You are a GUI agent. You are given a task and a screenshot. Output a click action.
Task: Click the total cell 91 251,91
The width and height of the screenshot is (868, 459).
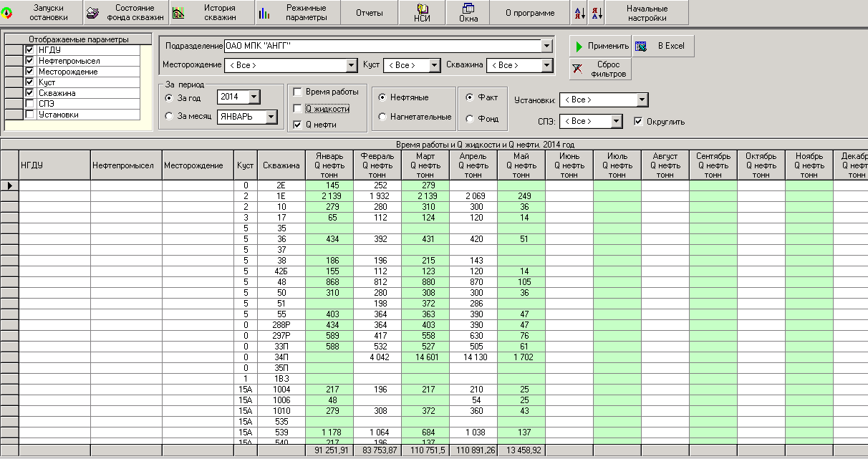pyautogui.click(x=329, y=451)
